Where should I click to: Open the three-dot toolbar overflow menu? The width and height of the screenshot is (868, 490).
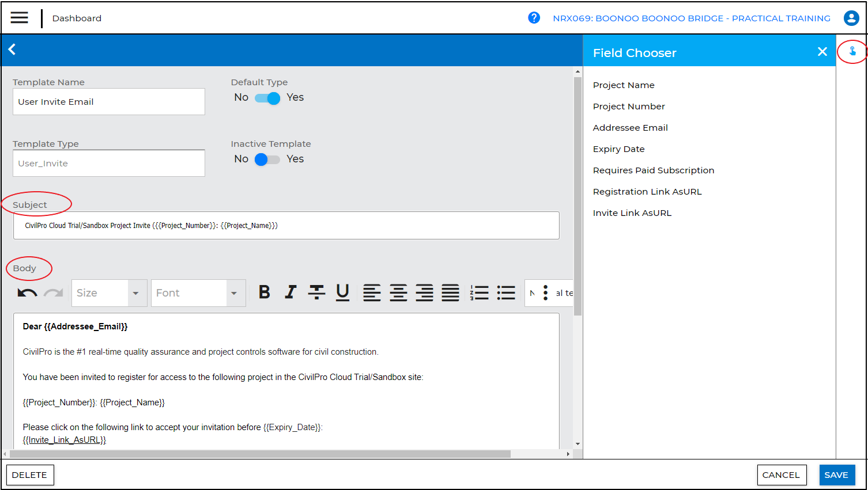545,293
